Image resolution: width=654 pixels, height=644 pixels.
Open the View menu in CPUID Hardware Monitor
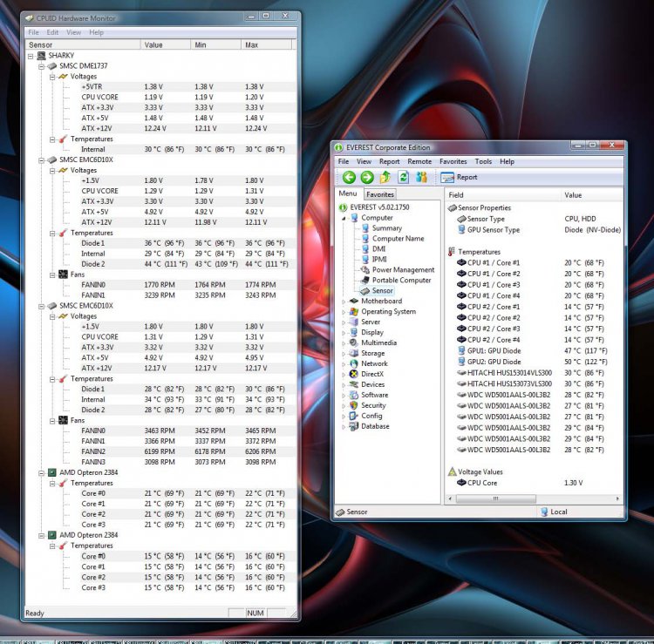73,32
